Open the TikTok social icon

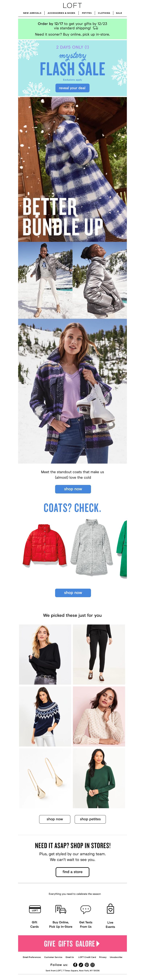click(81, 964)
